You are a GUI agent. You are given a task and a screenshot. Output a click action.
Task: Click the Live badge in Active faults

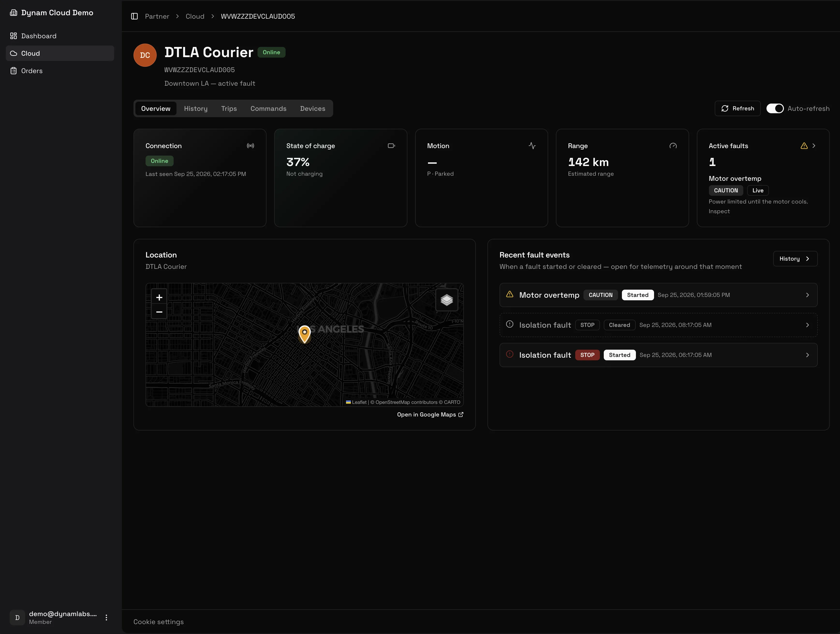click(758, 190)
